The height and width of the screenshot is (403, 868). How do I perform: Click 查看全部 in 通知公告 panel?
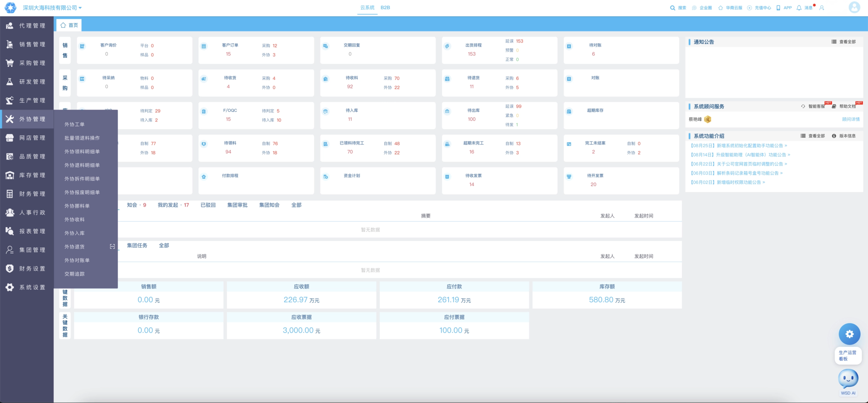843,42
